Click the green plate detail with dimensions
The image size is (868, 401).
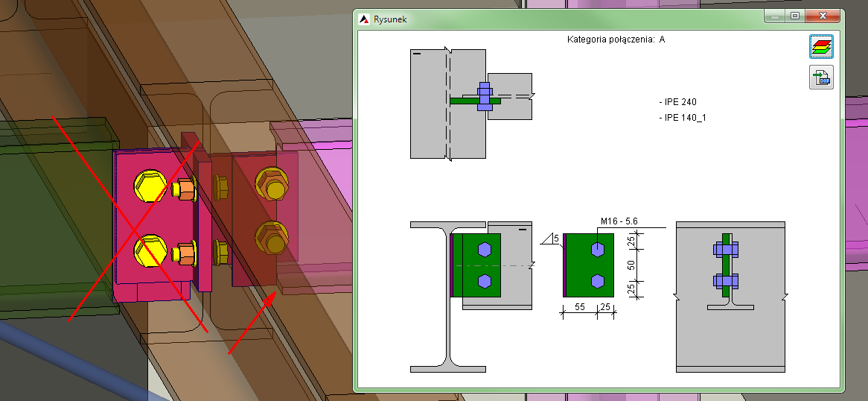[588, 265]
